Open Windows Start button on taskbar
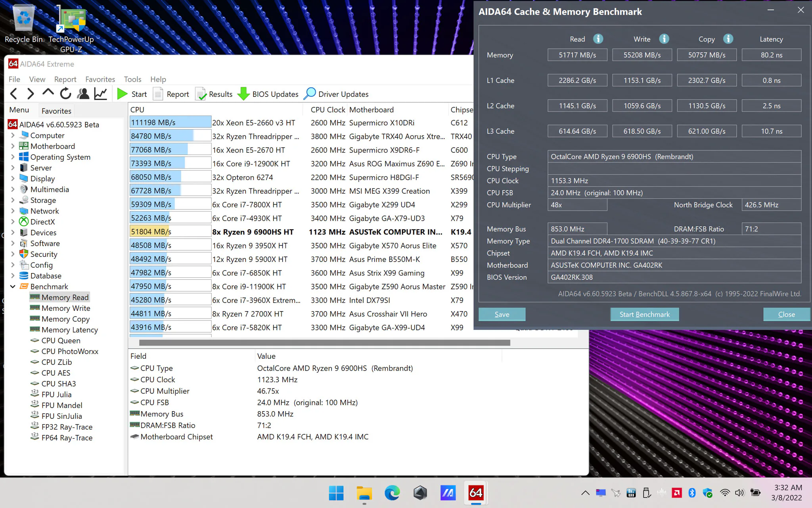Image resolution: width=812 pixels, height=508 pixels. pyautogui.click(x=336, y=493)
